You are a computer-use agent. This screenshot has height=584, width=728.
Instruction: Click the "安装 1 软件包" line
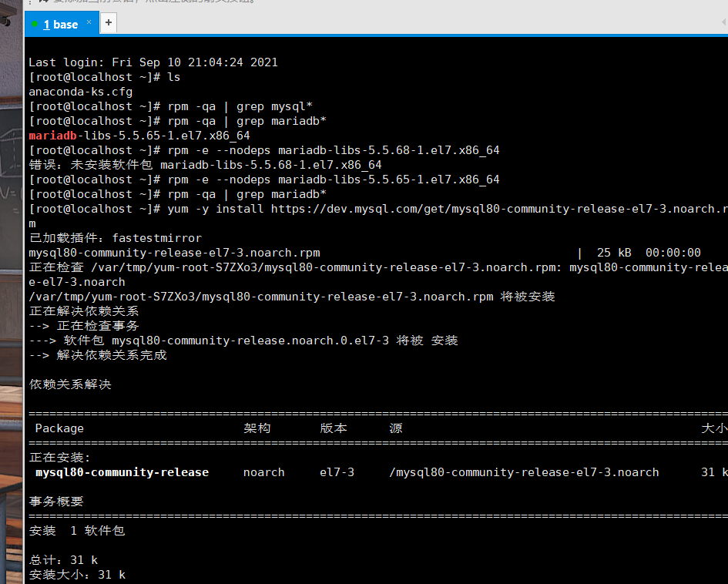coord(76,531)
